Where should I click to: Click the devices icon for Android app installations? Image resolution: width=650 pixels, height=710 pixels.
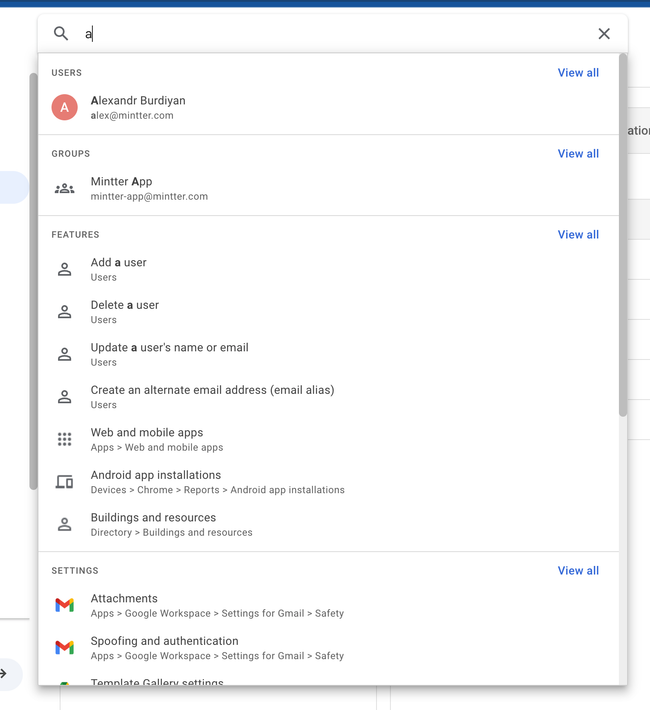pyautogui.click(x=65, y=482)
